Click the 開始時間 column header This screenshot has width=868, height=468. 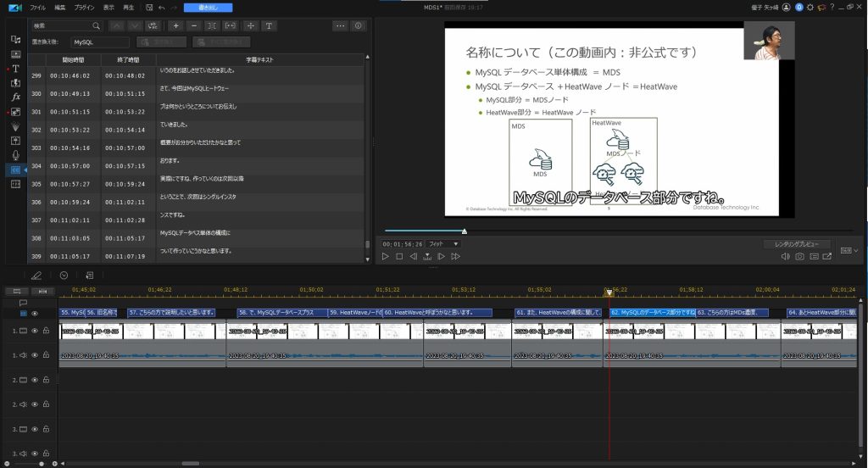73,60
